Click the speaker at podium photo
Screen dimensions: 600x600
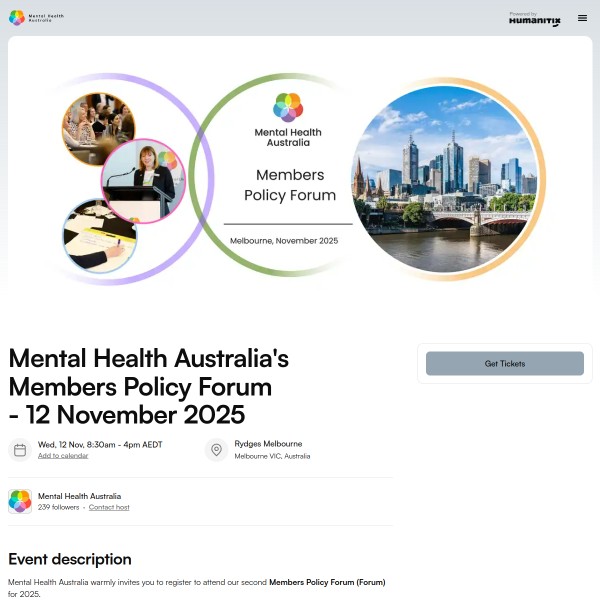143,181
